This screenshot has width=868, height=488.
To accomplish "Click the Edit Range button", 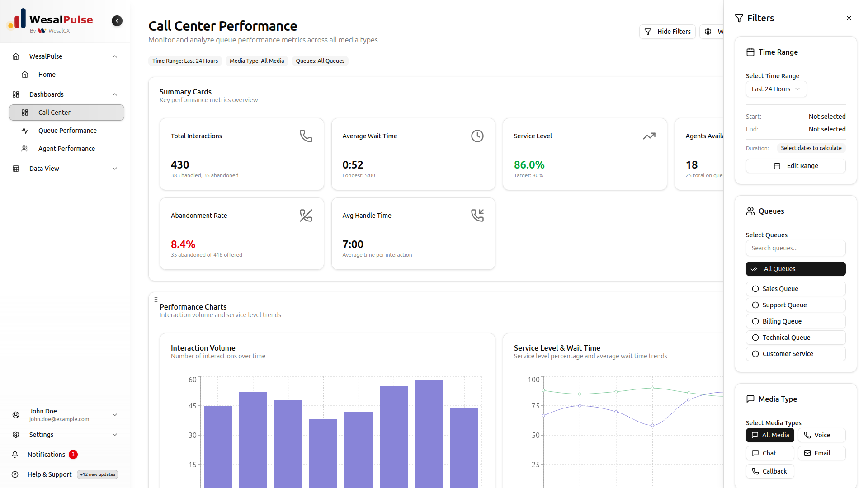I will click(795, 166).
